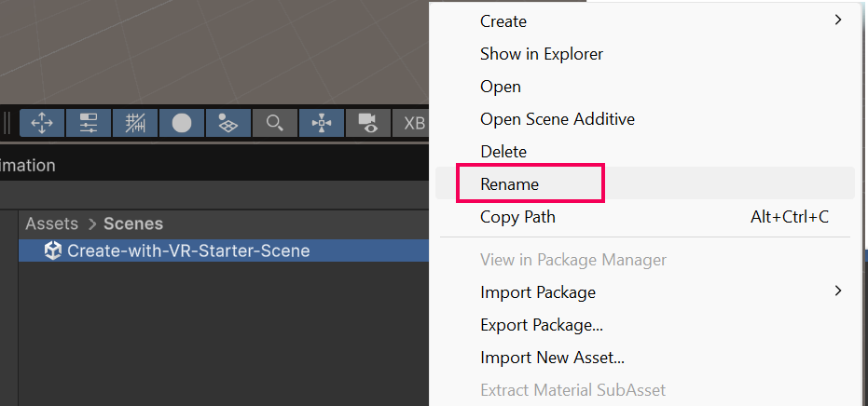Viewport: 868px width, 406px height.
Task: Toggle the grid snapping icon
Action: pyautogui.click(x=135, y=123)
